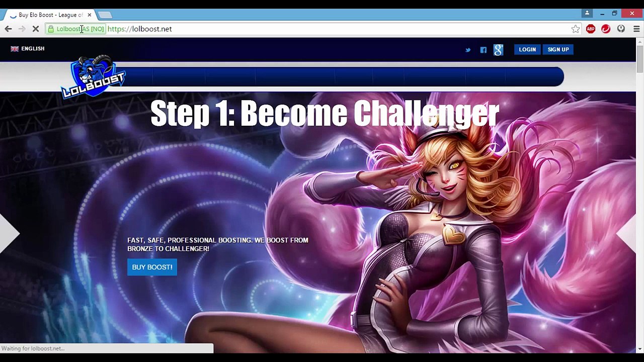Open the red swirl security extension
Viewport: 644px width, 362px height.
606,29
